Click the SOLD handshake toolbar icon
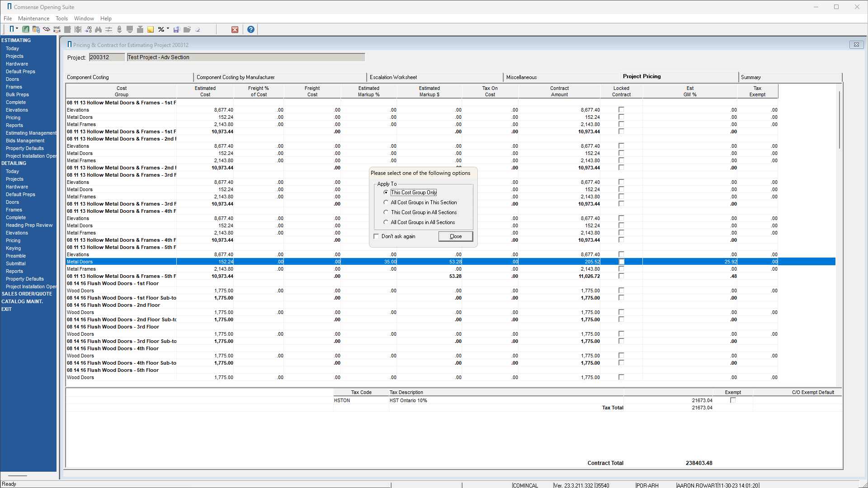This screenshot has width=868, height=488. pyautogui.click(x=57, y=29)
